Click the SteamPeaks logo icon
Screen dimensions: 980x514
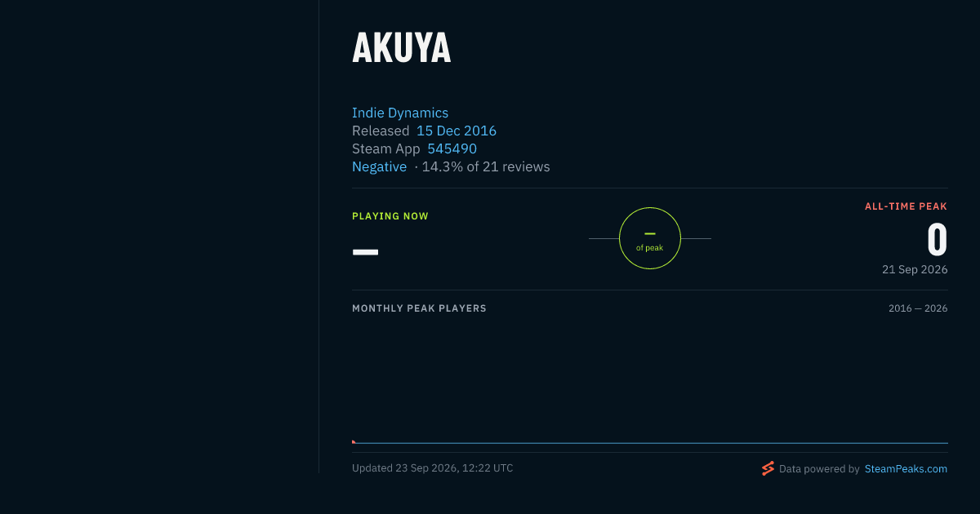click(x=768, y=468)
